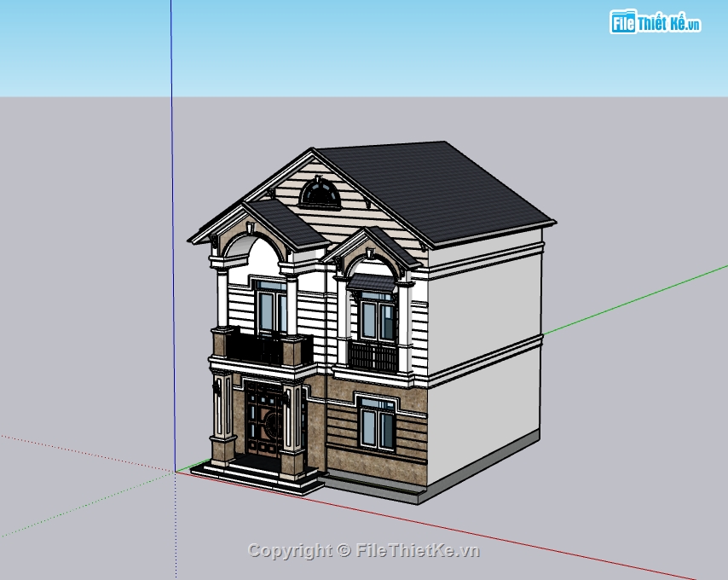Select the front entrance steps
The width and height of the screenshot is (728, 580).
tap(257, 476)
